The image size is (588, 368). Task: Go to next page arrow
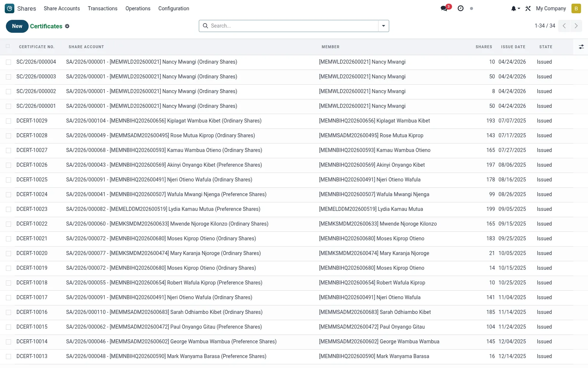576,26
